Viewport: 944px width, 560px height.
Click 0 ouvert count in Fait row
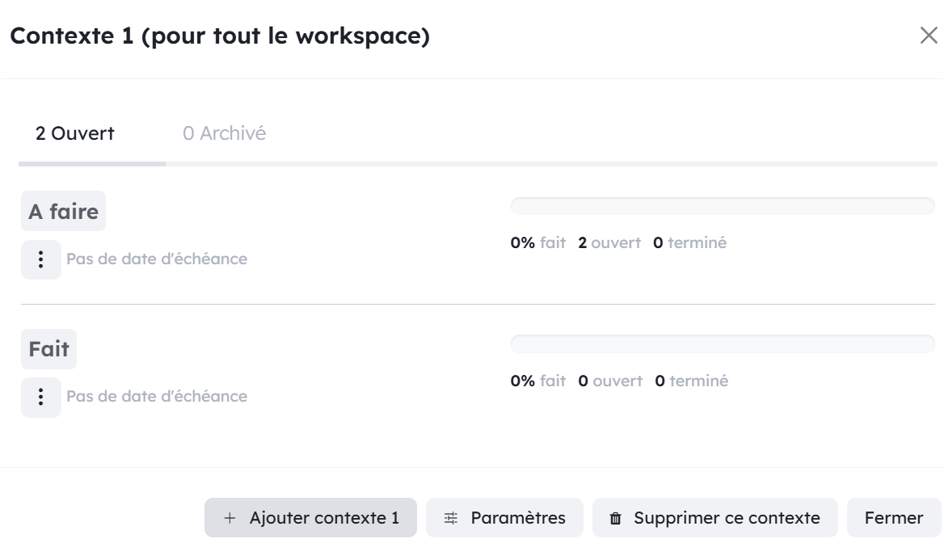click(610, 381)
